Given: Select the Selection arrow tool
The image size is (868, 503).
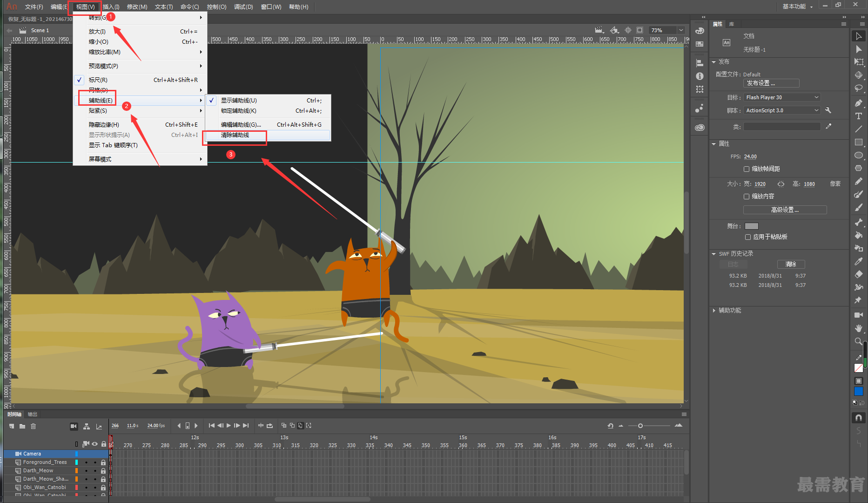Looking at the screenshot, I should tap(859, 36).
